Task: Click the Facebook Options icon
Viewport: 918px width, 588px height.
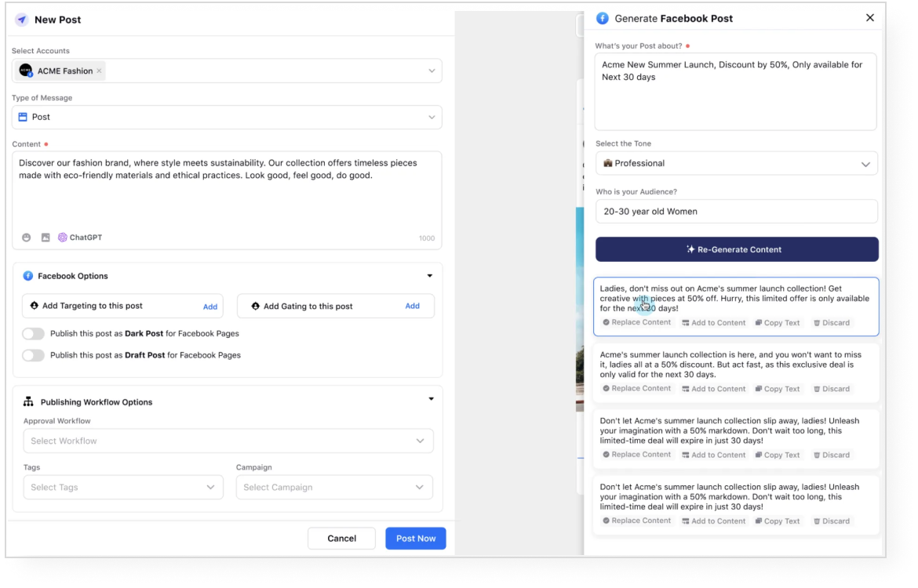Action: pos(27,275)
